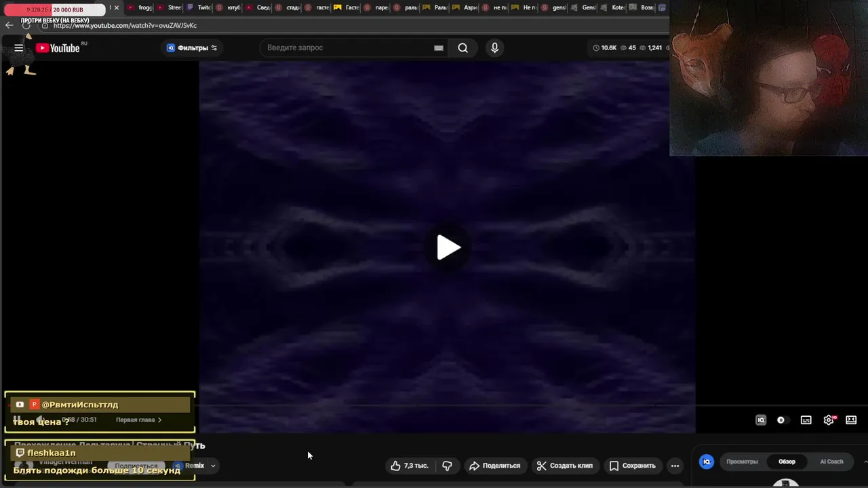Click the Поделиться share button
The height and width of the screenshot is (488, 868).
(495, 466)
